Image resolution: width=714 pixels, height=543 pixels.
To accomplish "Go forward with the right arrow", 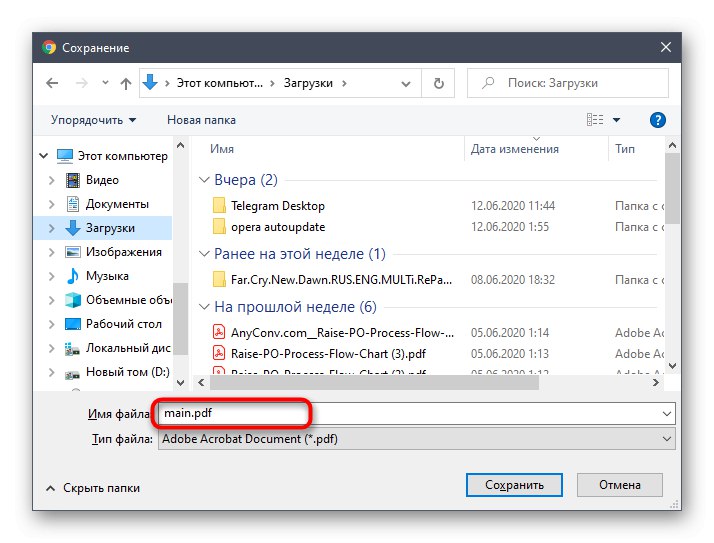I will coord(82,83).
